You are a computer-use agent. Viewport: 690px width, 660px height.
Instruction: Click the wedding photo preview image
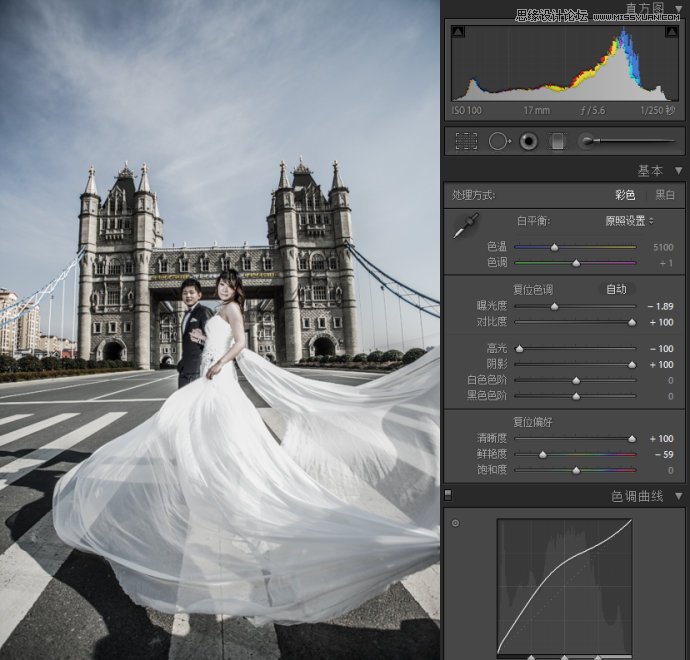click(x=220, y=330)
